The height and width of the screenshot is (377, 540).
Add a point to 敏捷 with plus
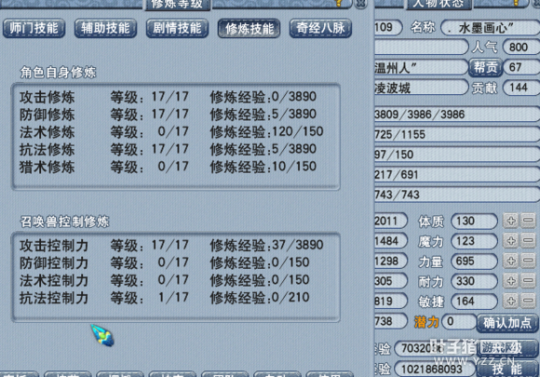click(511, 301)
